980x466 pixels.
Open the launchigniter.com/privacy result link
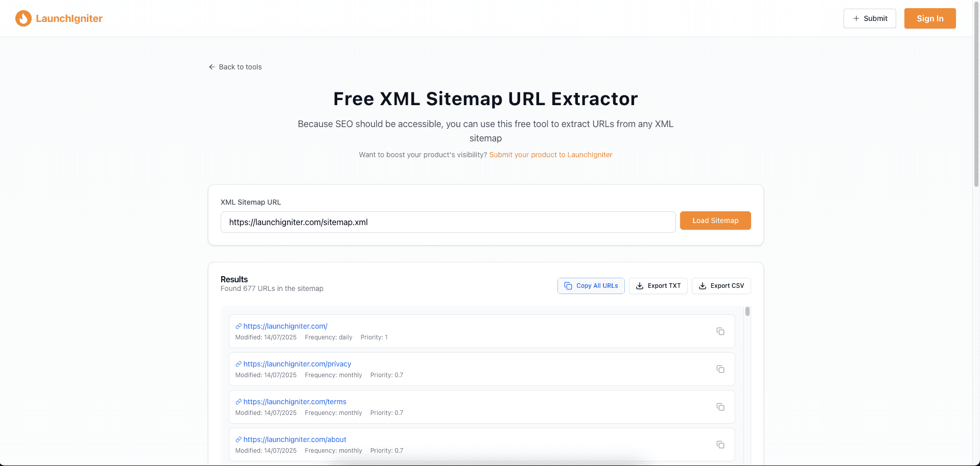pyautogui.click(x=297, y=364)
